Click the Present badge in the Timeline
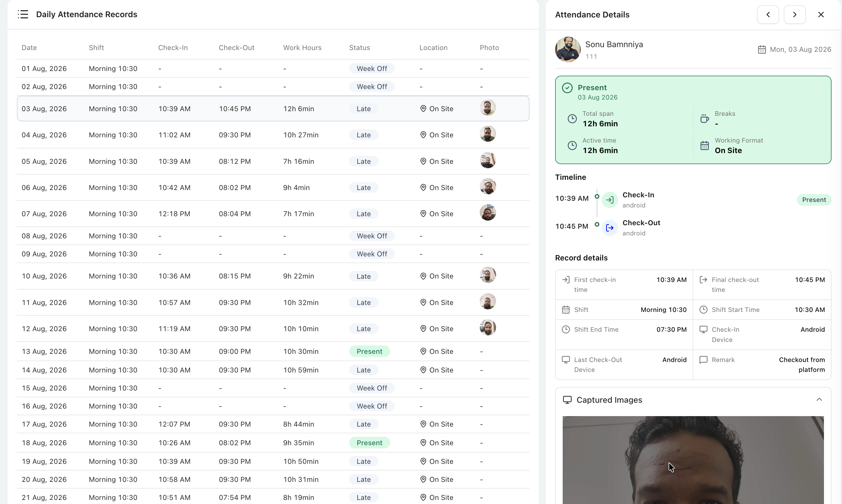 point(814,200)
